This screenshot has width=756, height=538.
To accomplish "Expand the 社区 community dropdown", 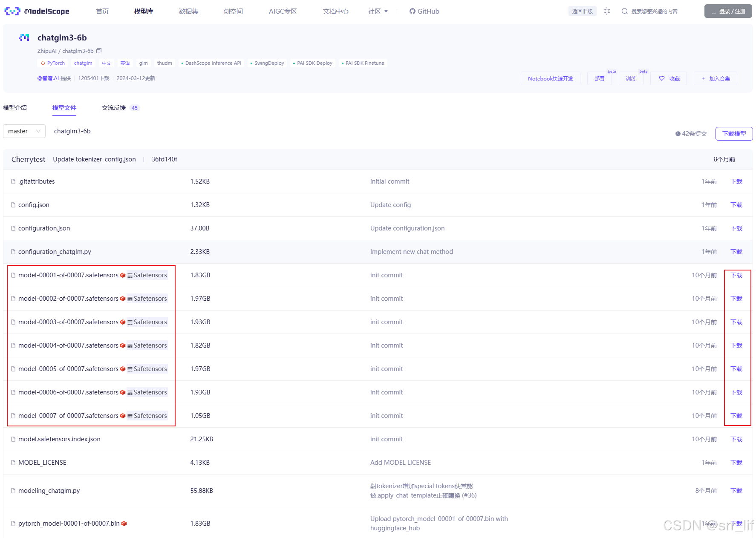I will (x=378, y=11).
